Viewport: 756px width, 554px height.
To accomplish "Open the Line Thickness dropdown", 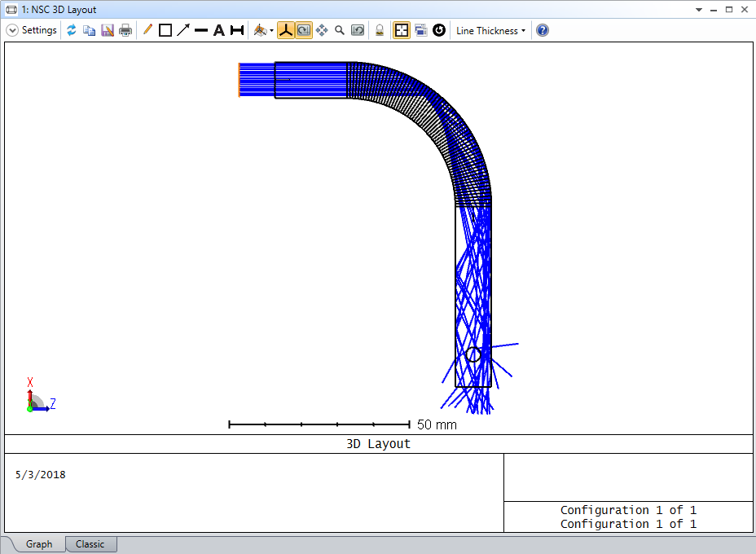I will pos(490,30).
